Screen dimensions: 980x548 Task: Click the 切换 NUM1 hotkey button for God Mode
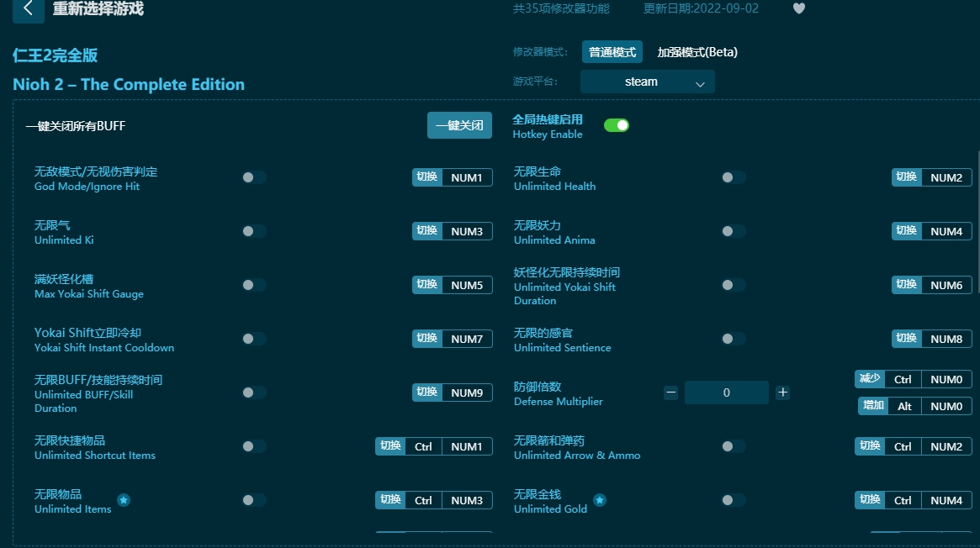tap(452, 177)
